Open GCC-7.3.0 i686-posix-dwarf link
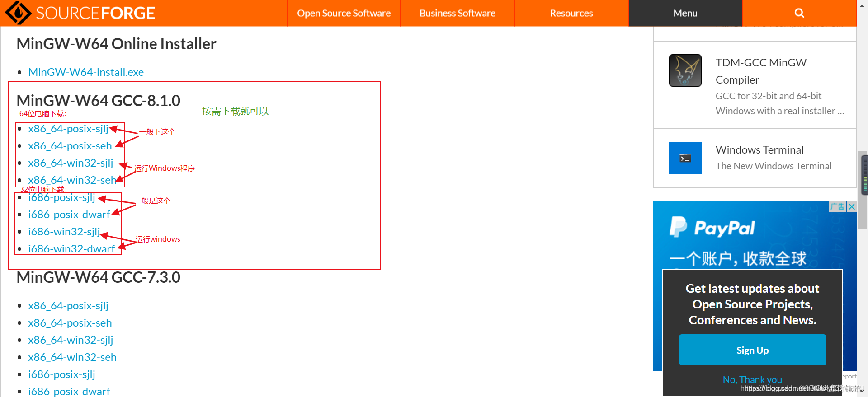This screenshot has height=397, width=868. pyautogui.click(x=69, y=391)
